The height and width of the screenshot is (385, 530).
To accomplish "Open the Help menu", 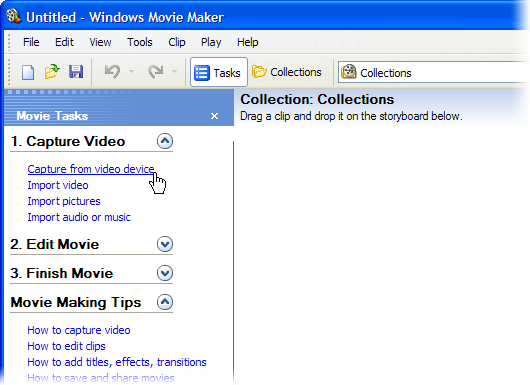I will (247, 42).
